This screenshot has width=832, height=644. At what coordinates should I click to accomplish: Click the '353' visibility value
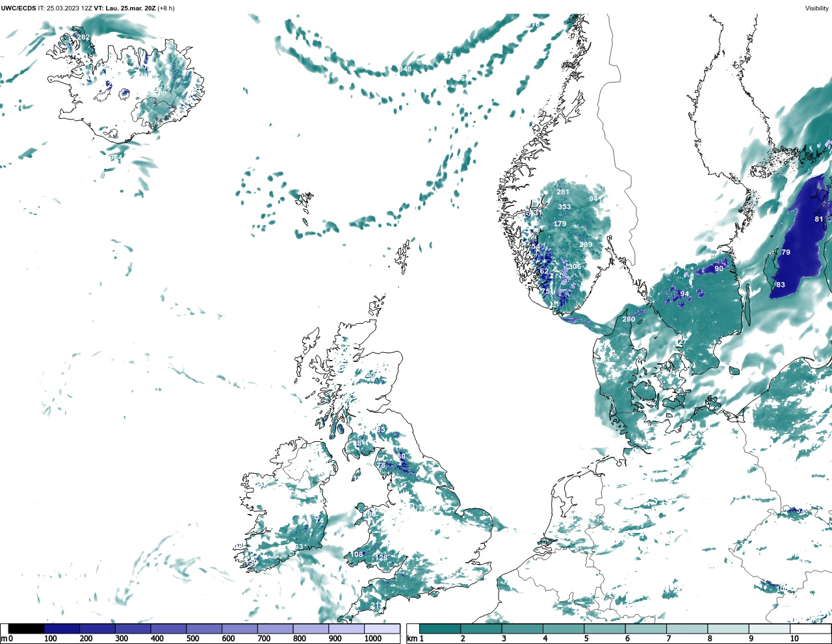564,207
